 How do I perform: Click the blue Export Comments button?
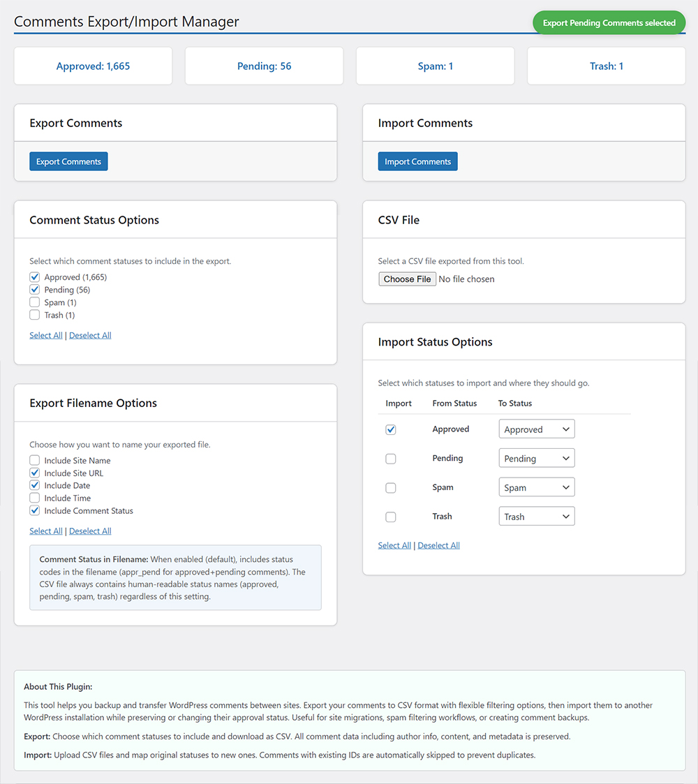[x=68, y=161]
